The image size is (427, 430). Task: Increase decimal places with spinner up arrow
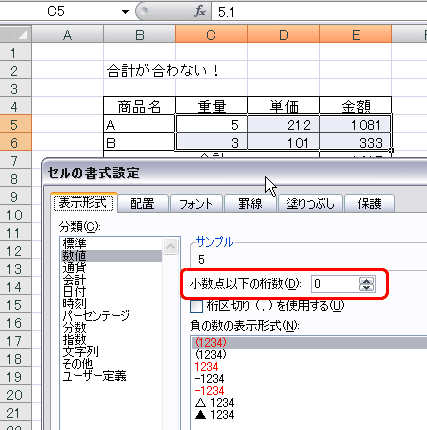pos(367,280)
